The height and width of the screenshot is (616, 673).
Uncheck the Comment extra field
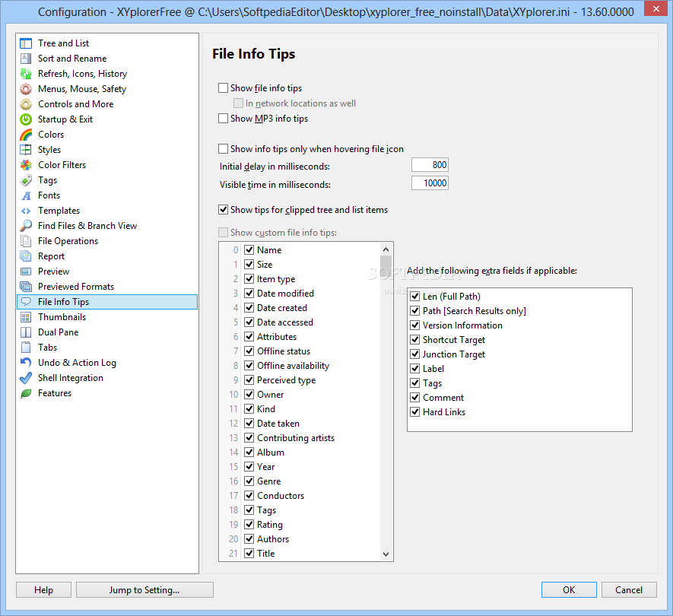414,398
